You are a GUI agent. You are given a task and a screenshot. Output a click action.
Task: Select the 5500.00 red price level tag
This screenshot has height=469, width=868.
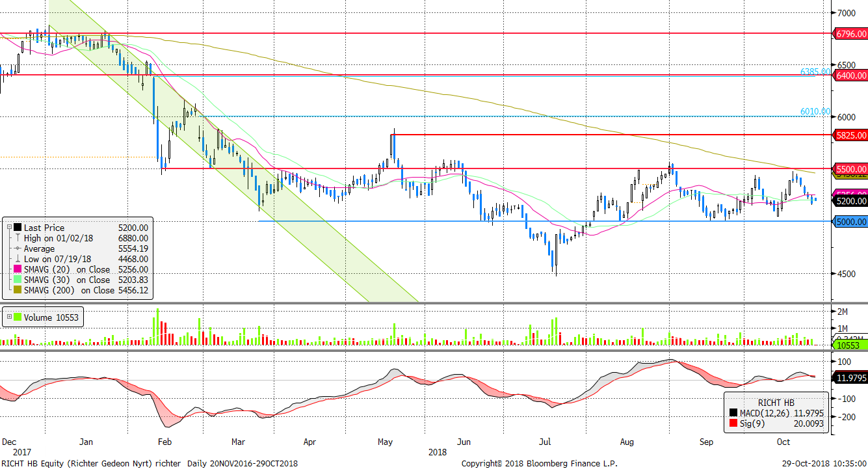(x=850, y=168)
